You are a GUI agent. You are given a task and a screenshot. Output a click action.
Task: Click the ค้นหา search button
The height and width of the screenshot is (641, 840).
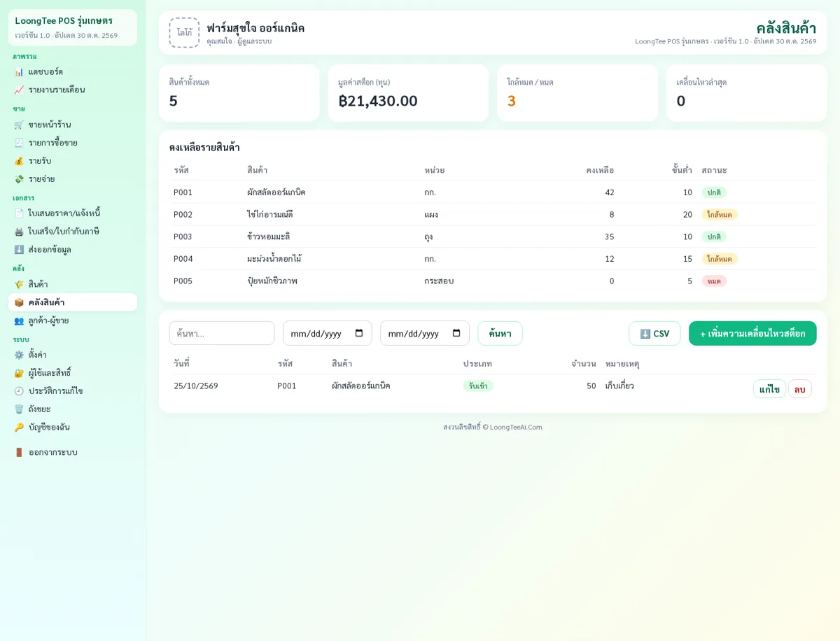pos(500,333)
